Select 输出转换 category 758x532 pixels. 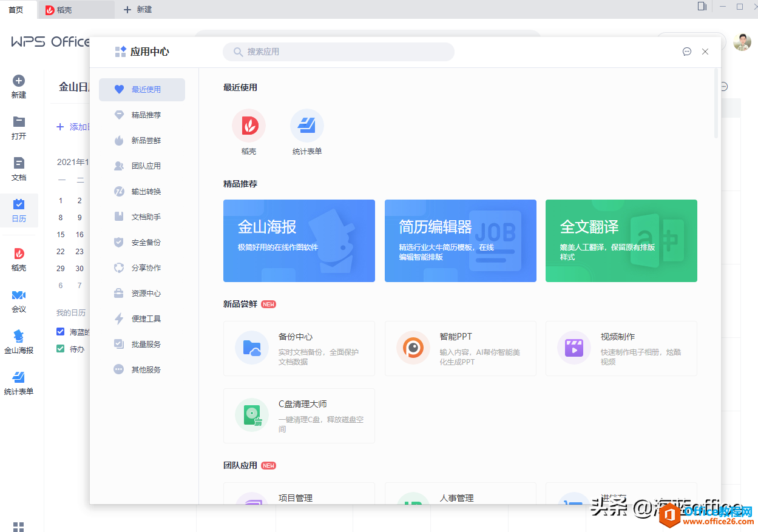(142, 191)
